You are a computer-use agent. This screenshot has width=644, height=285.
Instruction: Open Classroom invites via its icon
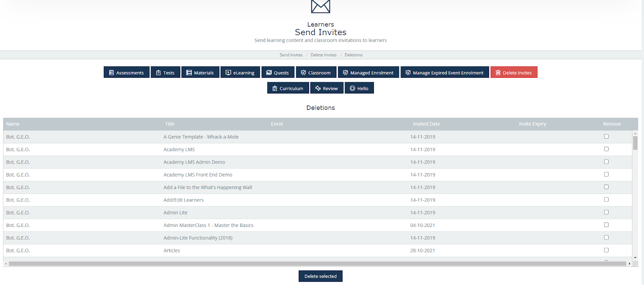(303, 73)
